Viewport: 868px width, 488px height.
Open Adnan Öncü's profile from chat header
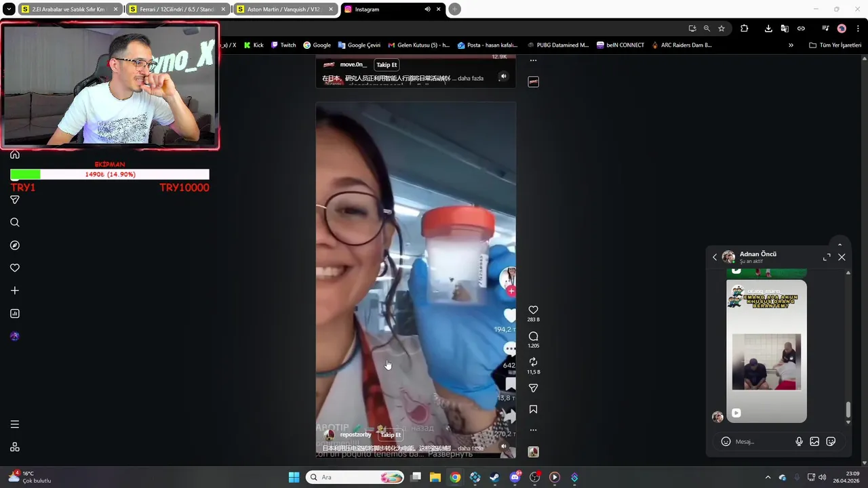[x=757, y=254]
